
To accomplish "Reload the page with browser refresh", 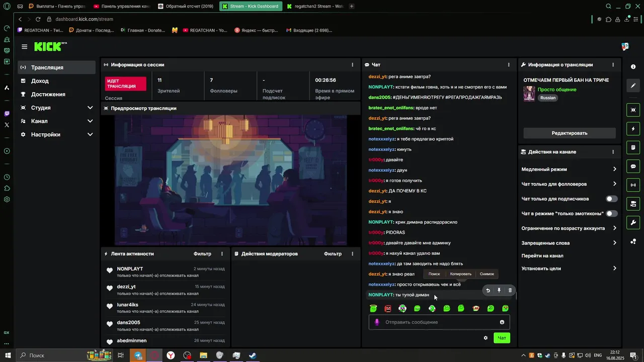I will tap(38, 19).
